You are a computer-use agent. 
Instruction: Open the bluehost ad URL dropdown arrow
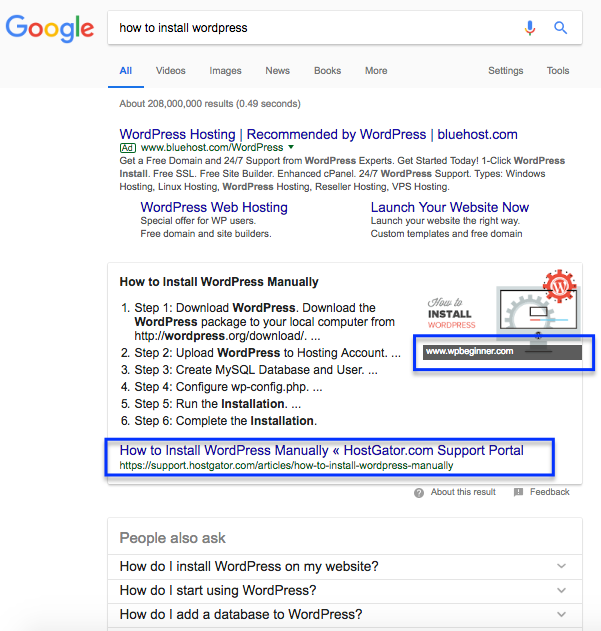(291, 147)
